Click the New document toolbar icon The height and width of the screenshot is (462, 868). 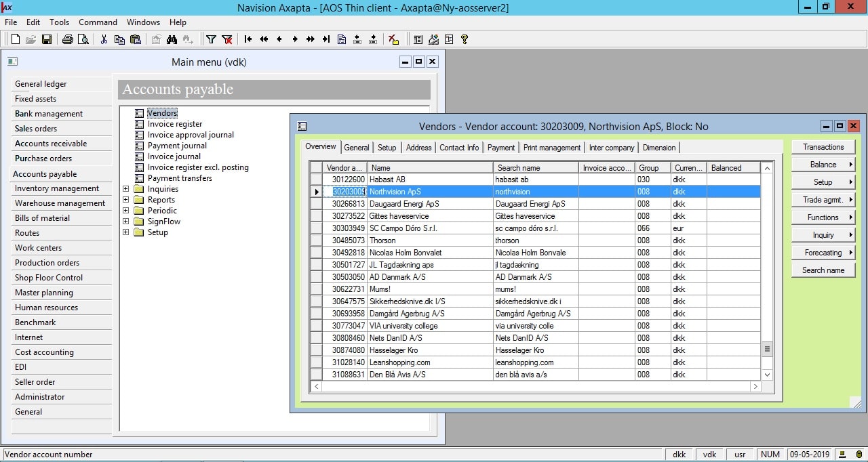(x=15, y=39)
